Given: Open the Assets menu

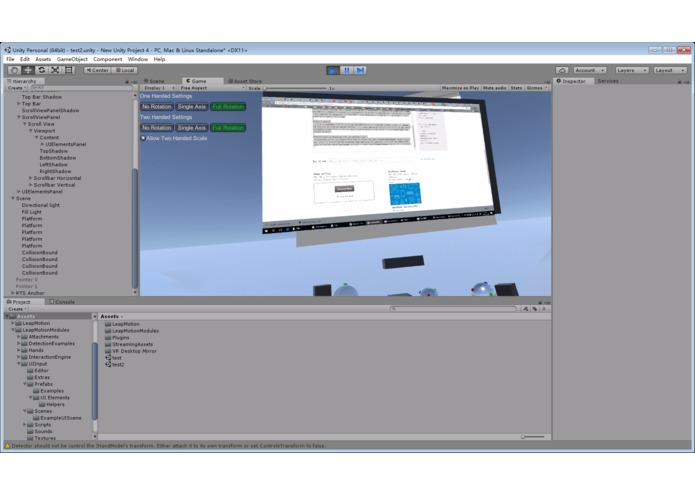Looking at the screenshot, I should pos(43,59).
